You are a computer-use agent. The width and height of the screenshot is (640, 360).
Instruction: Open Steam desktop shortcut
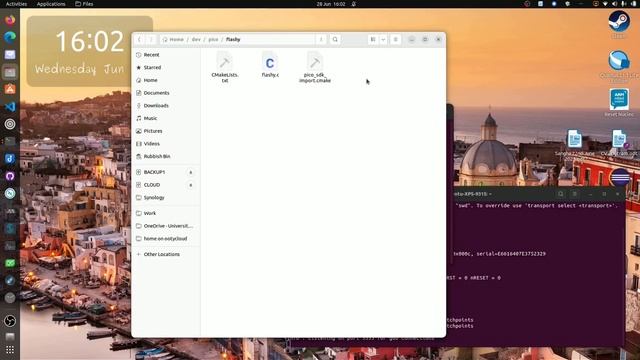[x=619, y=24]
